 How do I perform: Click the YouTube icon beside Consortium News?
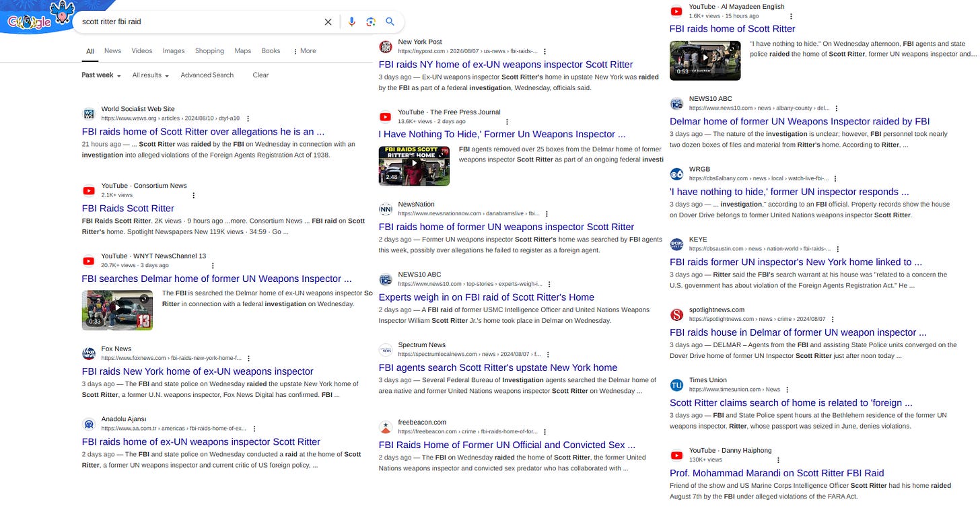(89, 190)
